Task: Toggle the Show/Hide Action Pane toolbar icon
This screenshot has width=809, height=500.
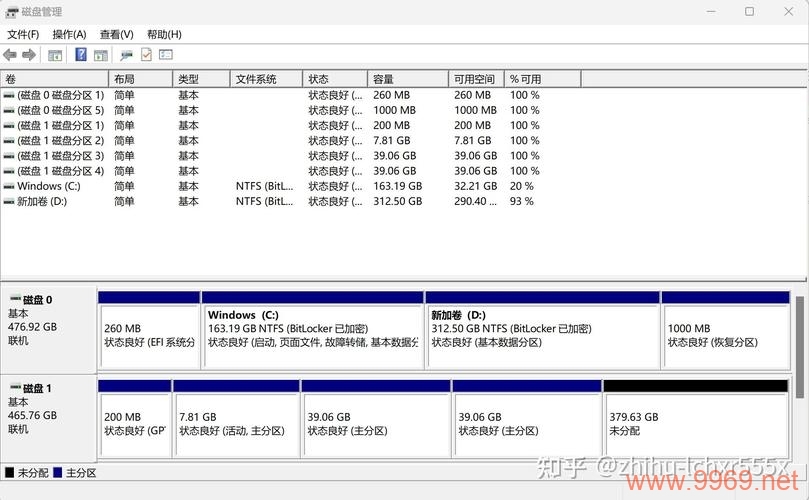Action: point(101,55)
